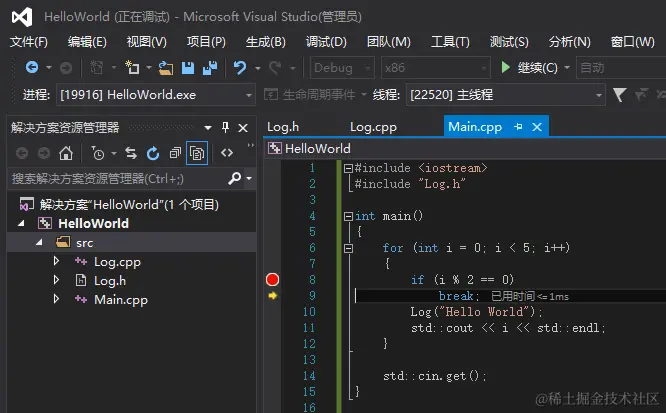Expand the Log.cpp tree node
666x413 pixels.
pos(56,260)
